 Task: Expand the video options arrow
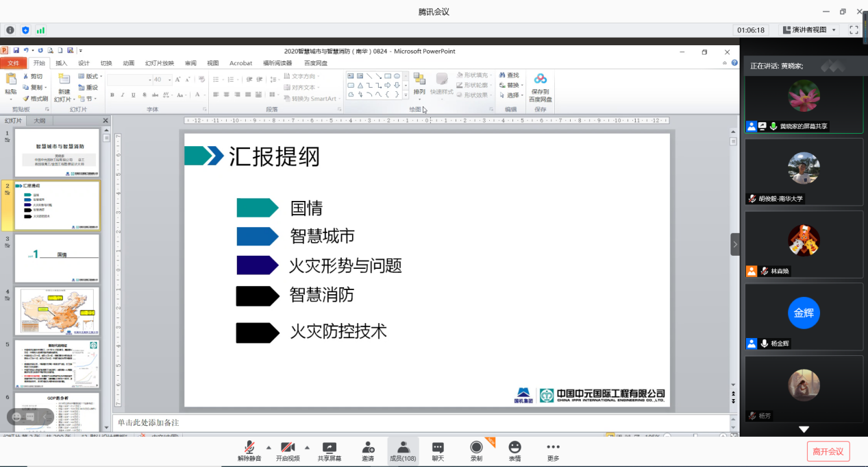307,446
